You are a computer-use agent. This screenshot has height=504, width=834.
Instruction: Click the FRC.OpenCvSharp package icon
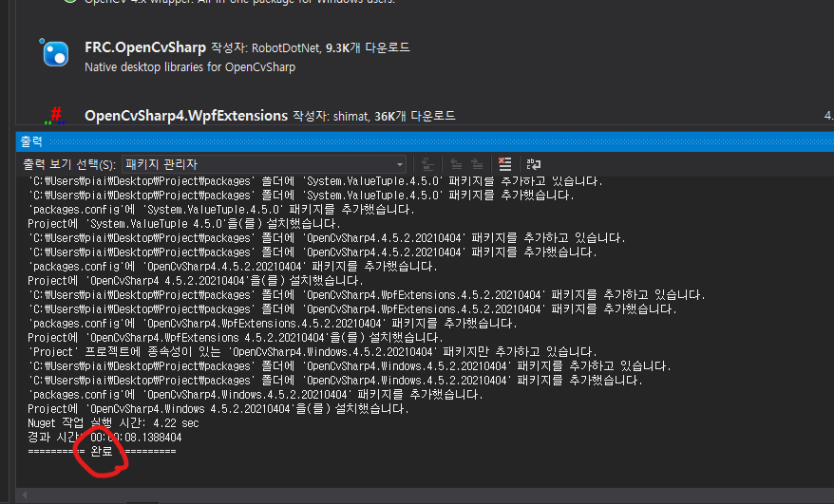pos(56,54)
